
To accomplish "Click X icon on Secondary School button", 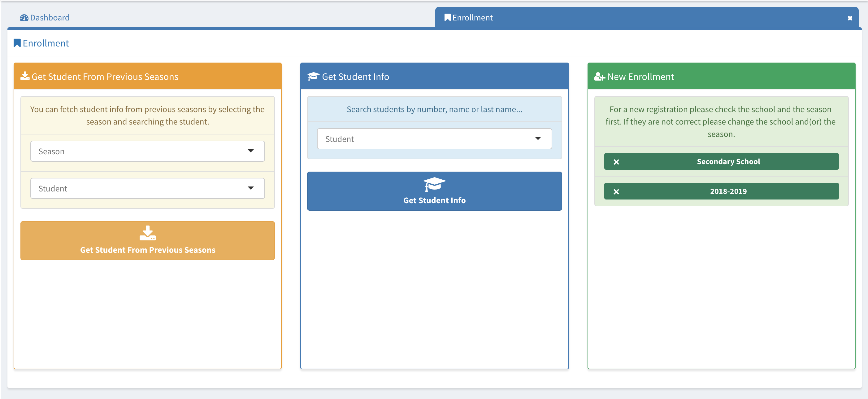I will pos(616,162).
